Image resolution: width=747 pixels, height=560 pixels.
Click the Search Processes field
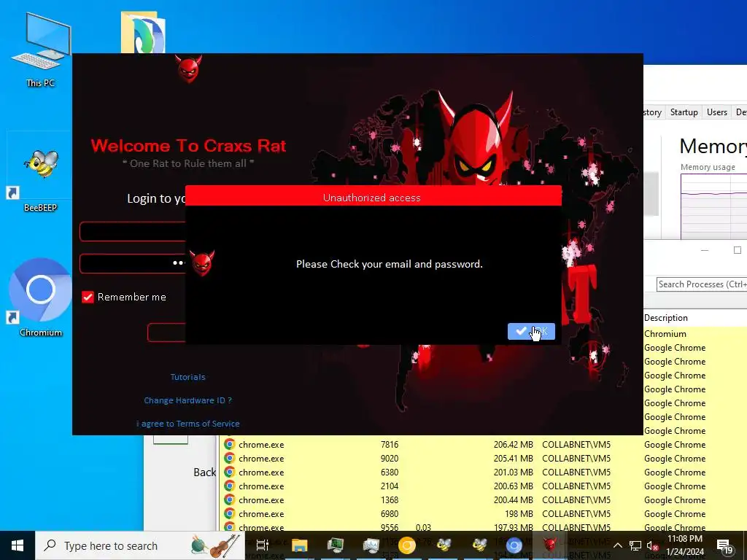pyautogui.click(x=702, y=284)
